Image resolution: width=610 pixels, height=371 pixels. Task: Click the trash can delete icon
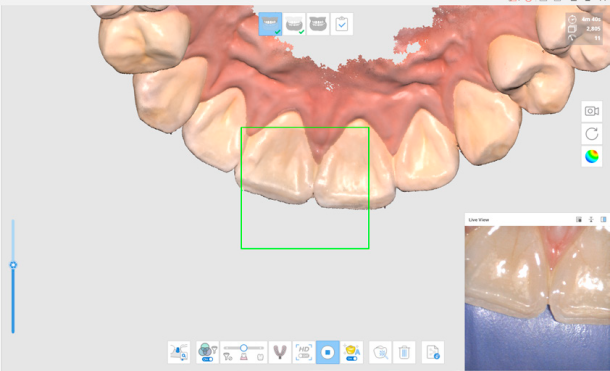click(404, 352)
